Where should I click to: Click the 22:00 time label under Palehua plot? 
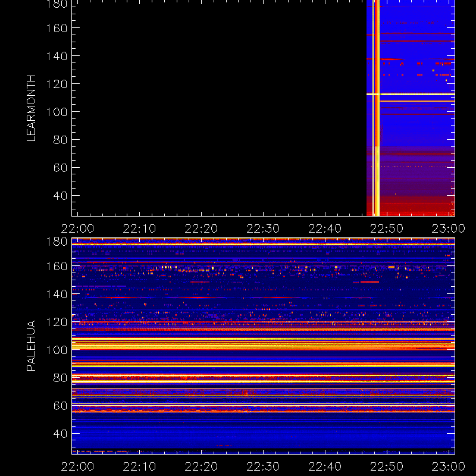(x=78, y=466)
